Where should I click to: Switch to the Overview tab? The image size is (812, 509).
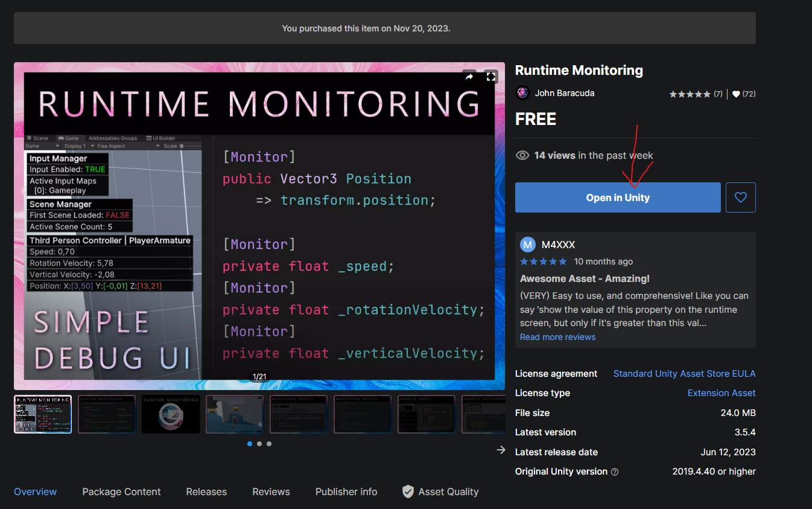tap(35, 491)
